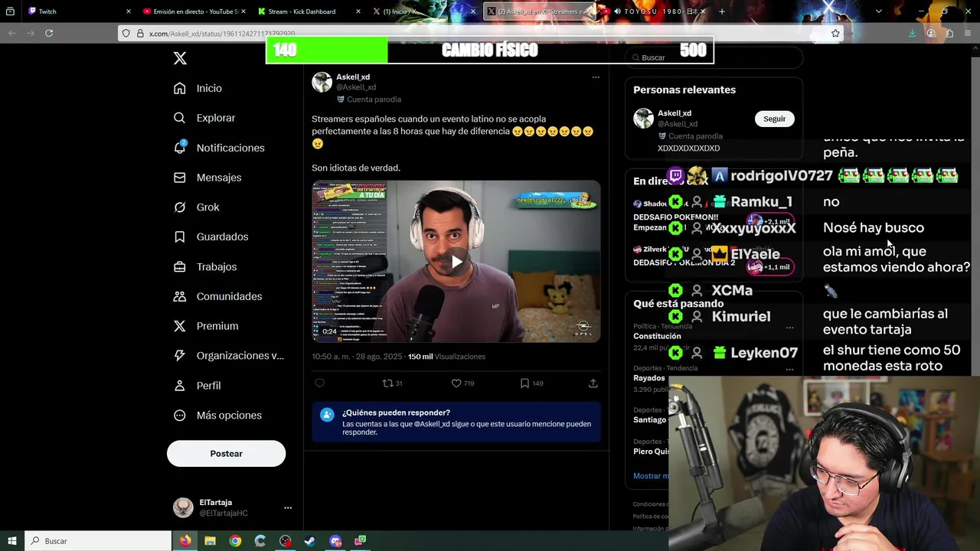
Task: Click the Perfil person icon
Action: coord(180,386)
